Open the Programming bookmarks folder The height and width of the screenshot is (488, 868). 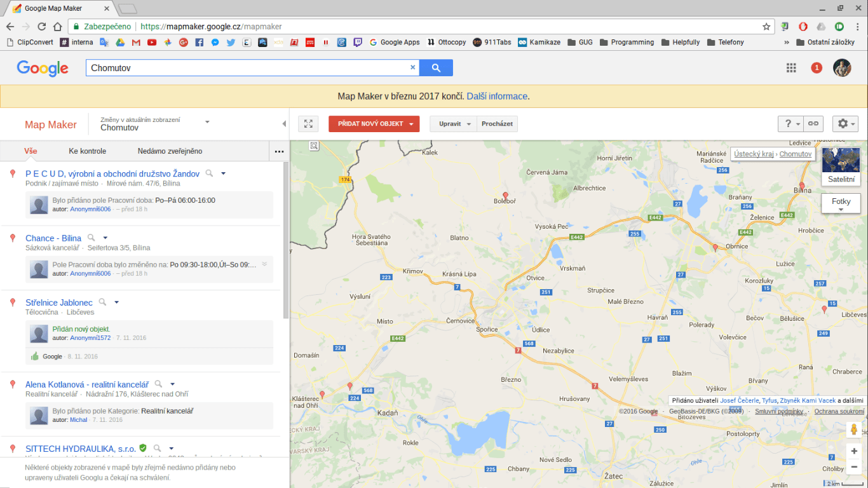pyautogui.click(x=625, y=43)
